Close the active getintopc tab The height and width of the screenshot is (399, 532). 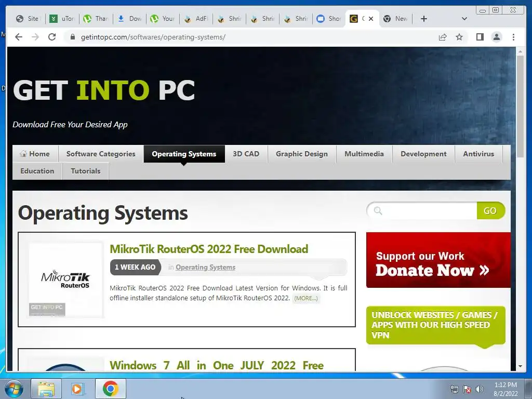(371, 19)
